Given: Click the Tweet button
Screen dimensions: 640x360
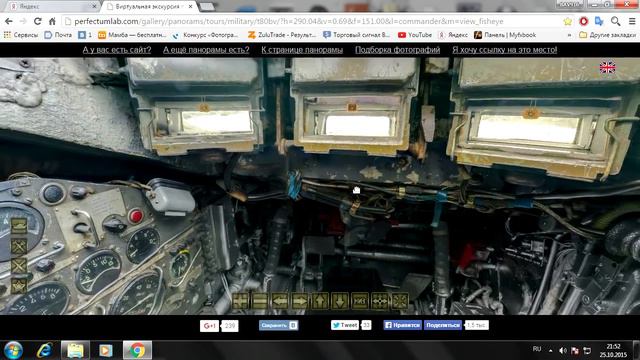Looking at the screenshot, I should tap(345, 325).
